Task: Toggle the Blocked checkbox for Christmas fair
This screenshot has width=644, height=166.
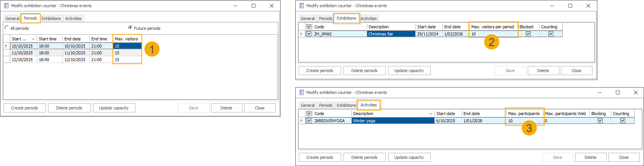Action: (528, 34)
